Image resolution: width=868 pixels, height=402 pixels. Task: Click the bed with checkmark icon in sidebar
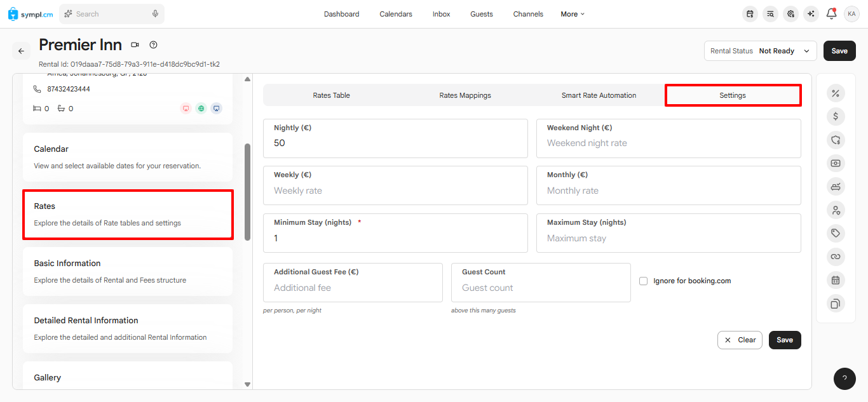[836, 187]
